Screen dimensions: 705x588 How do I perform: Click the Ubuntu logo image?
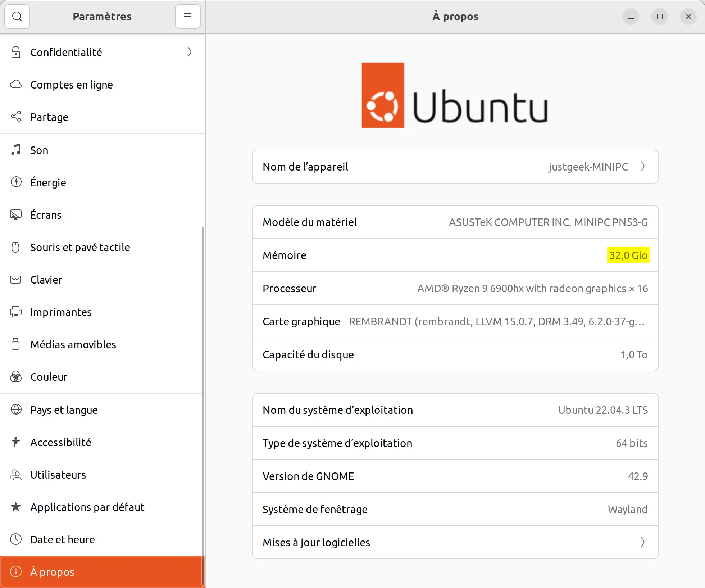(x=455, y=95)
